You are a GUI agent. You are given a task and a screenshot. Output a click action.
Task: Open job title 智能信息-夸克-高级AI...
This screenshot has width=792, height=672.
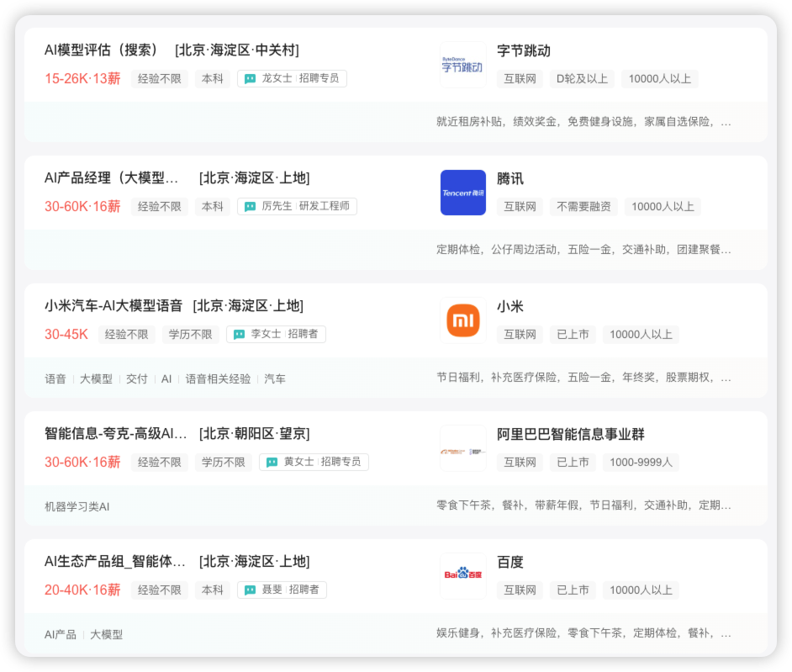(x=116, y=433)
